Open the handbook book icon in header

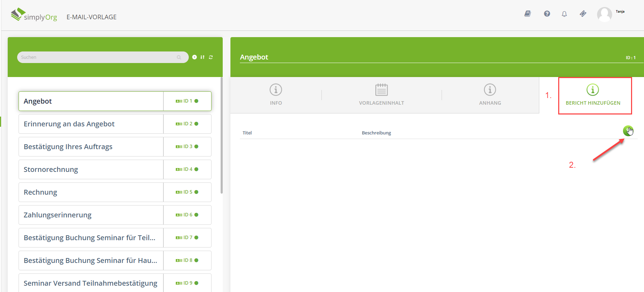pos(527,14)
